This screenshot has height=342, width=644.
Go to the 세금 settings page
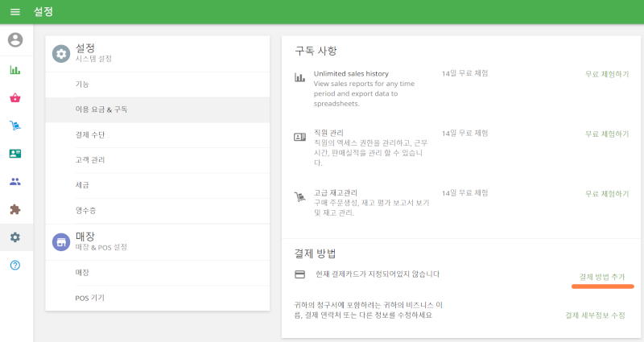click(x=82, y=185)
